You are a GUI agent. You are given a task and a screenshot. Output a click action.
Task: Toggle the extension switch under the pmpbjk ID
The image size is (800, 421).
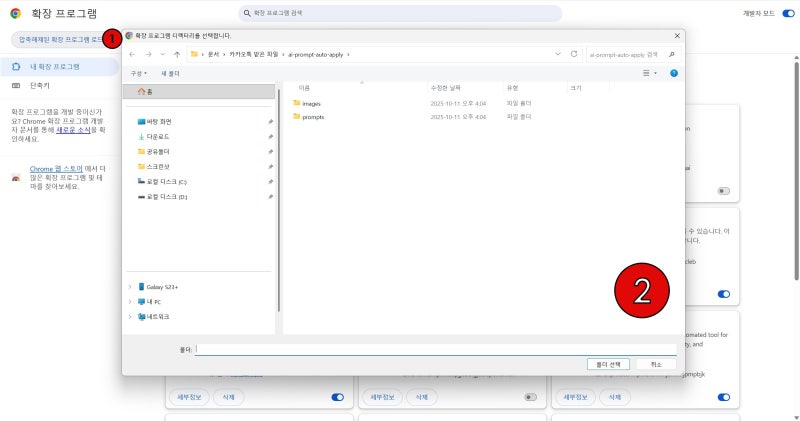724,397
